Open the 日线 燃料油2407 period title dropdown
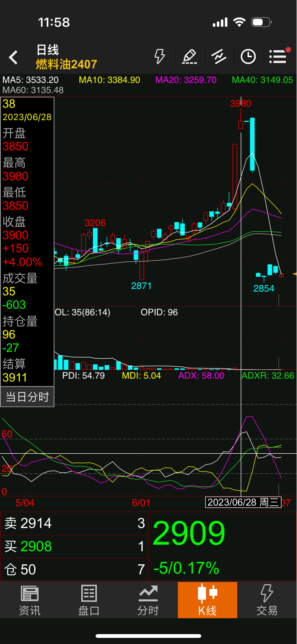Viewport: 297px width, 644px height. [66, 57]
